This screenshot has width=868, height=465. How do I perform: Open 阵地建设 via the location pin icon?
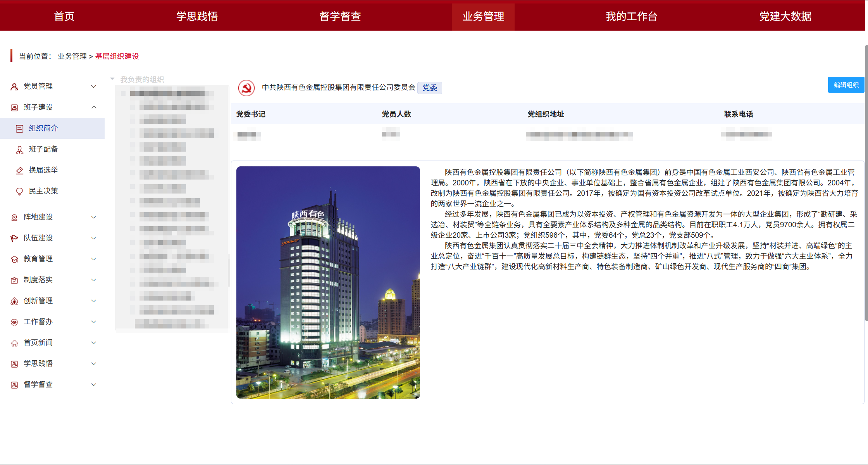point(14,217)
